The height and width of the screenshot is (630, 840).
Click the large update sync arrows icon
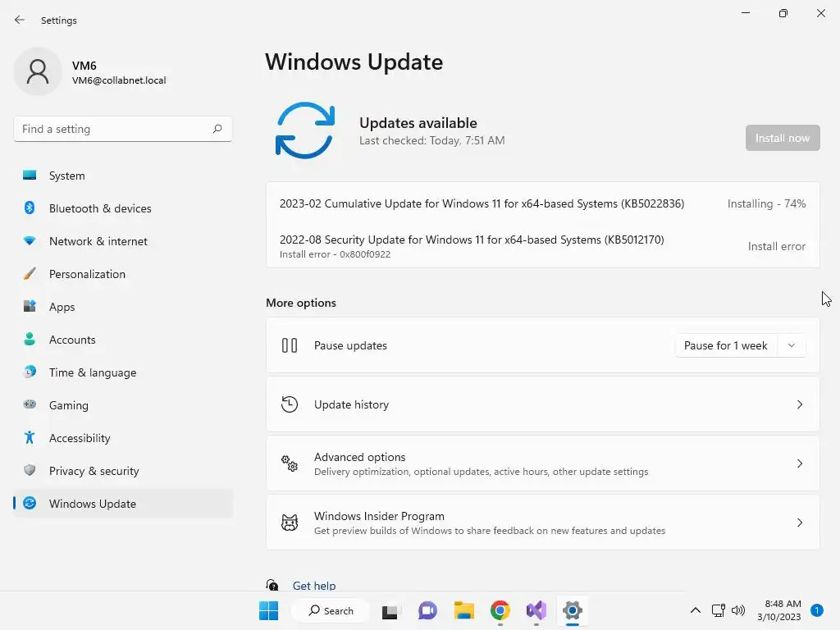point(305,130)
